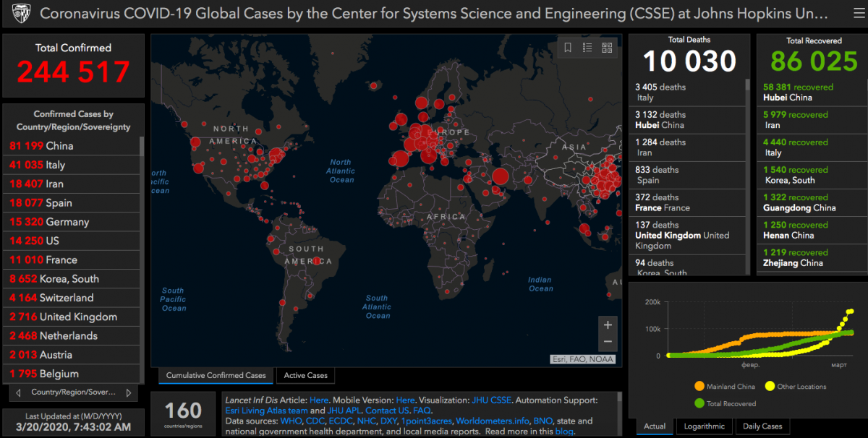Select Korea, South in confirmed list
The width and height of the screenshot is (868, 438).
71,278
